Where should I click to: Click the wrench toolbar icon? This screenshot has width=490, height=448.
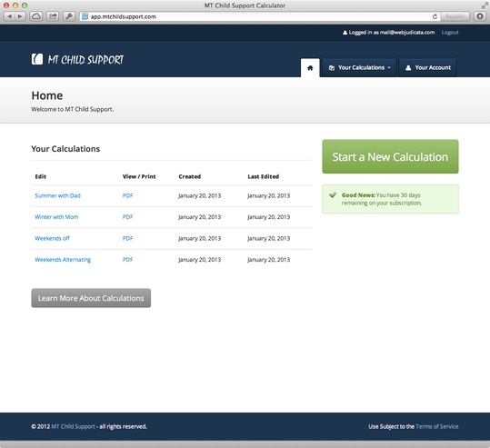69,16
